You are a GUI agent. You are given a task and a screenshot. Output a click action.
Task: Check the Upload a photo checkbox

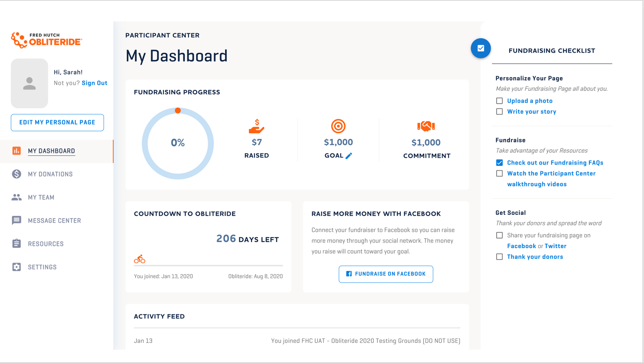pos(499,100)
